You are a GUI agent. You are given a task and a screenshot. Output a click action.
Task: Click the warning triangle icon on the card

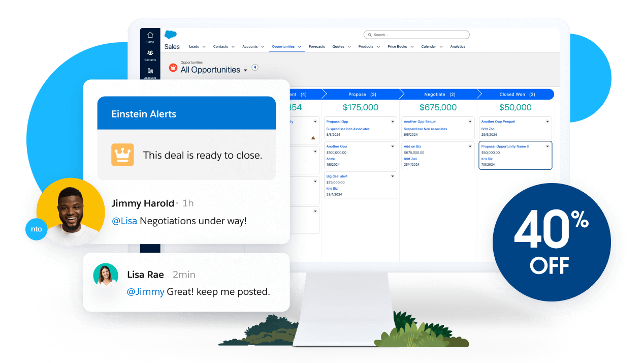[313, 137]
